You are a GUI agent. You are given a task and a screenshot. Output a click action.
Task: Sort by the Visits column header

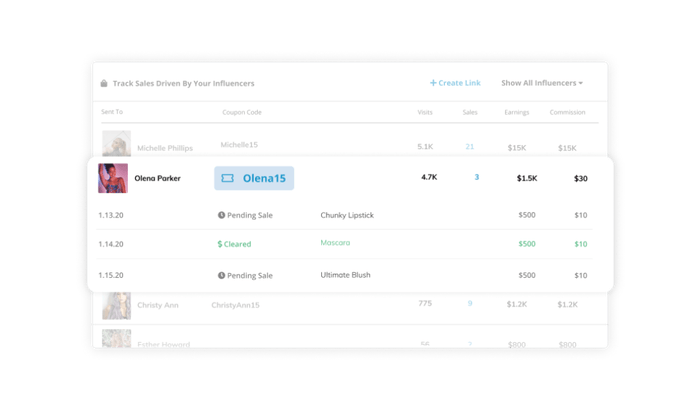[x=425, y=112]
